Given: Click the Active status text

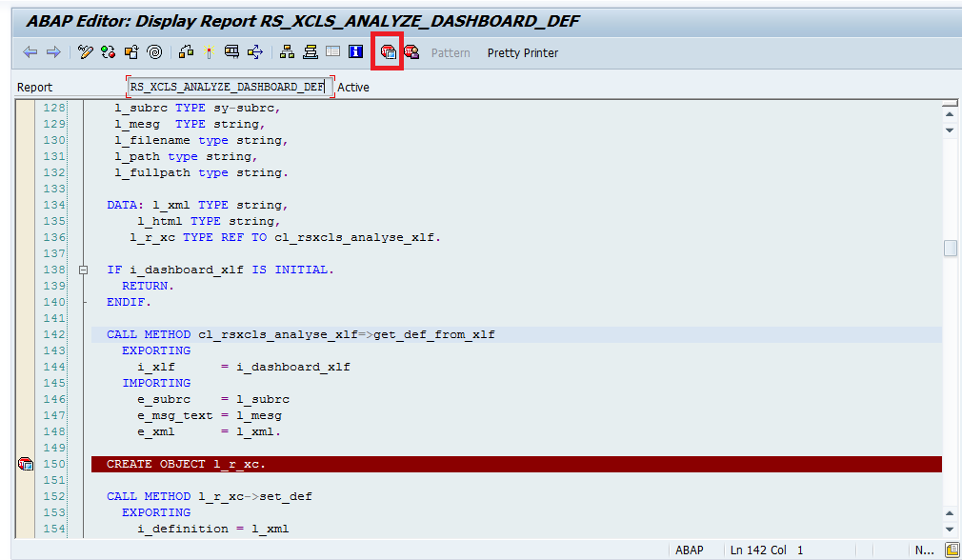Looking at the screenshot, I should pos(353,87).
